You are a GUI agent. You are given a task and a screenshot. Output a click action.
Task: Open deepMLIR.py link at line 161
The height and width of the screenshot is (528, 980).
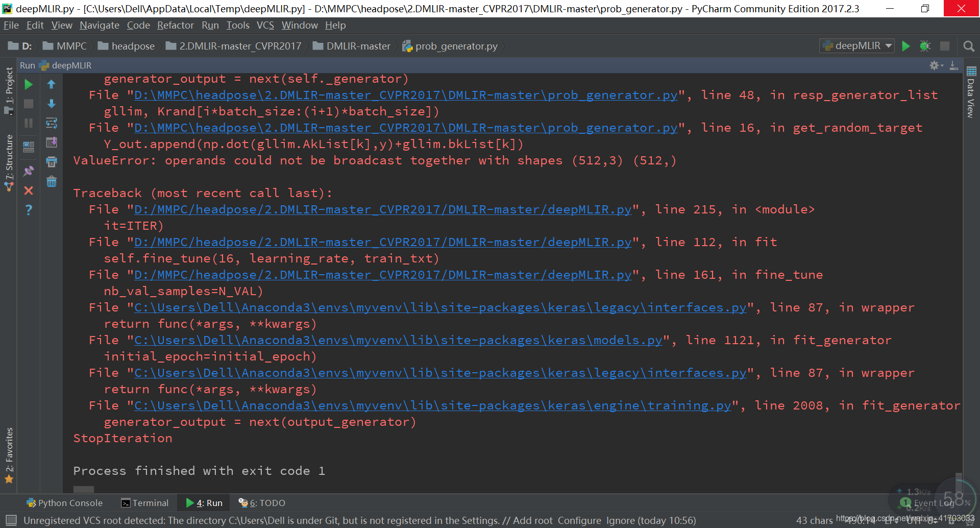(383, 275)
